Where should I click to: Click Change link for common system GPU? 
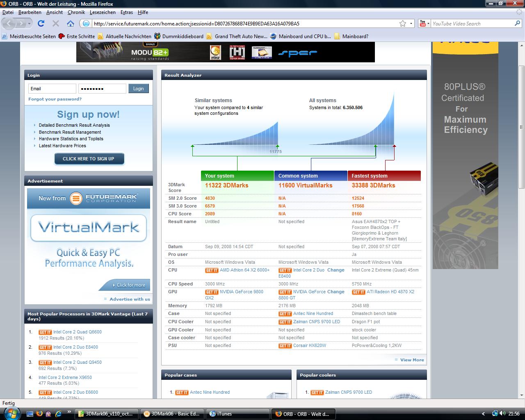coord(336,292)
